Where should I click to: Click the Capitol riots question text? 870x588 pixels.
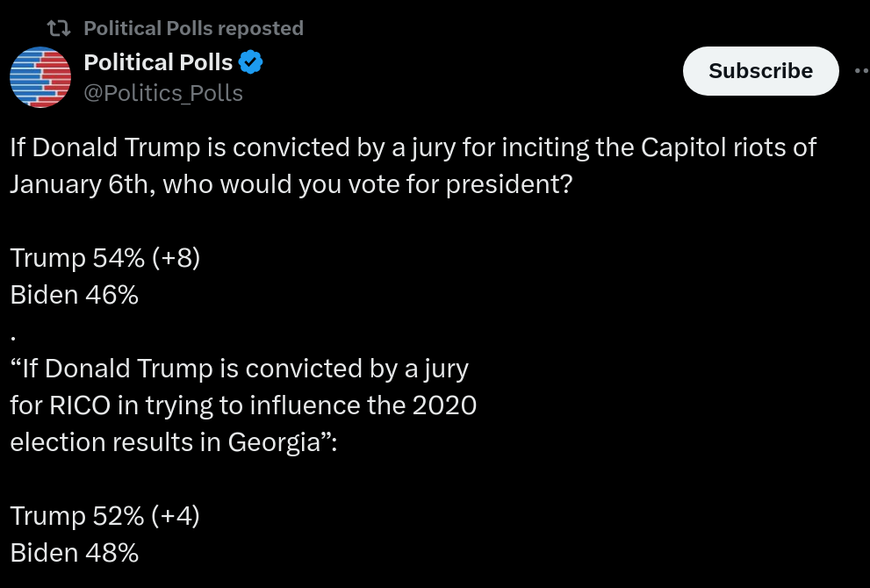click(x=413, y=166)
